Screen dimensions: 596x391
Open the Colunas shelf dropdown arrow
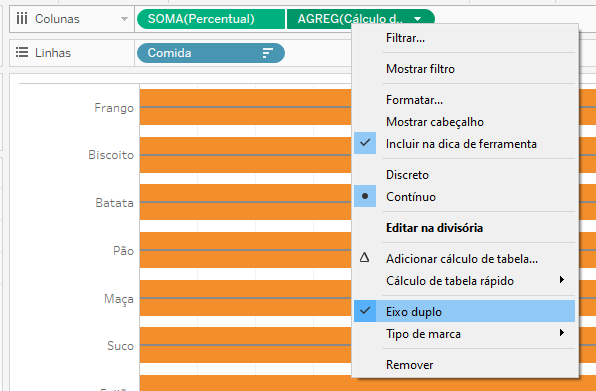point(124,19)
